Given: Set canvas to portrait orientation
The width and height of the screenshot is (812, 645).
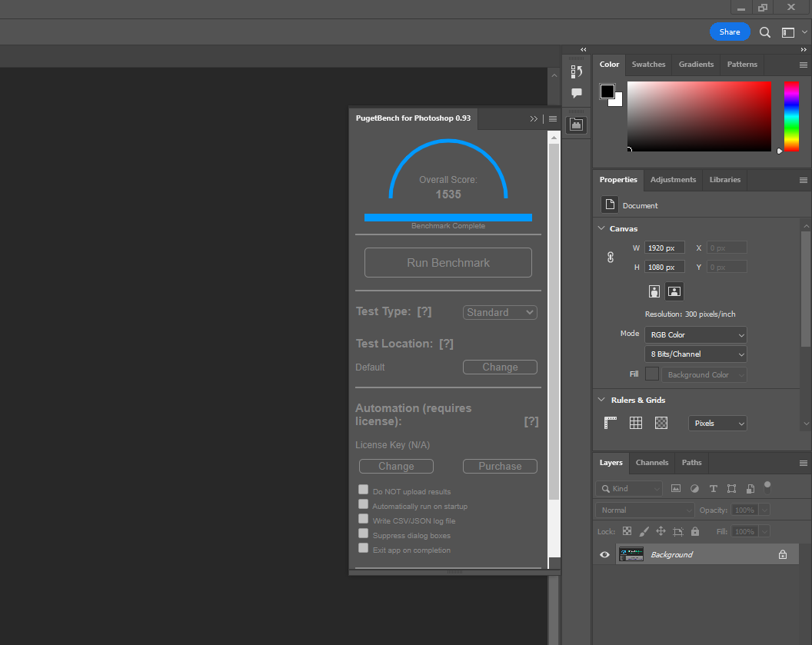Looking at the screenshot, I should (654, 291).
